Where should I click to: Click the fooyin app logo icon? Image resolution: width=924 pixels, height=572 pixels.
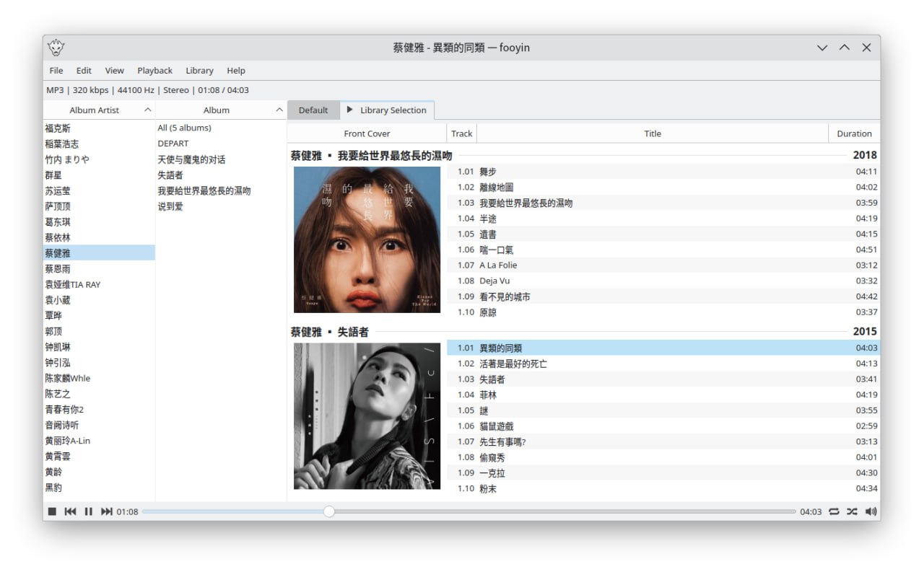[56, 48]
